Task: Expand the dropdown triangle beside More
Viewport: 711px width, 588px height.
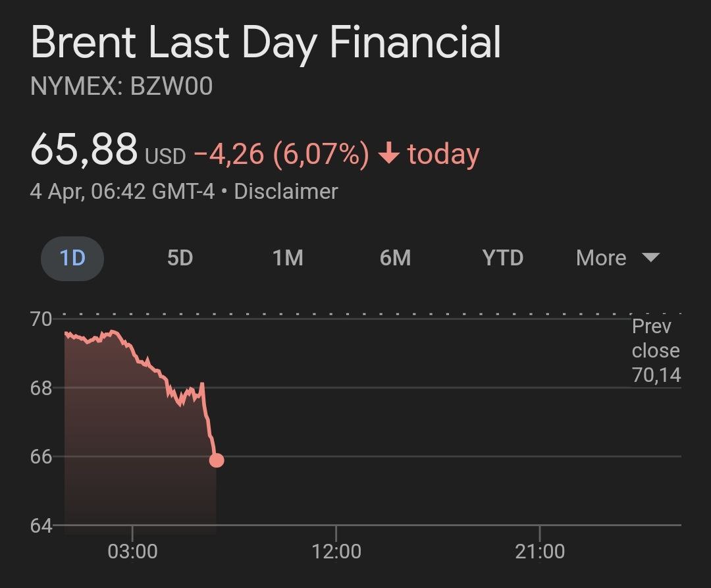Action: (650, 257)
